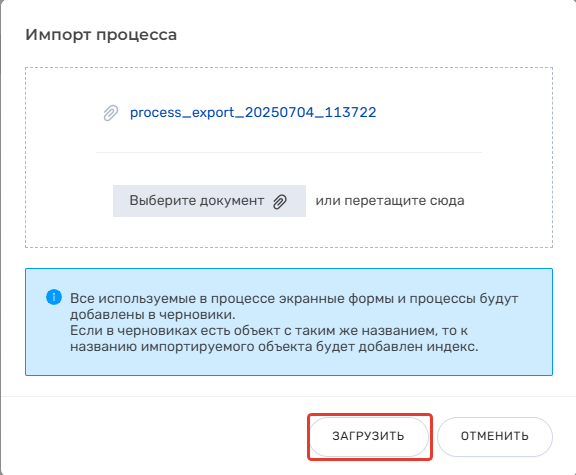Click the ЗАГРУЗИТЬ button to upload
Viewport: 576px width, 475px height.
click(369, 436)
